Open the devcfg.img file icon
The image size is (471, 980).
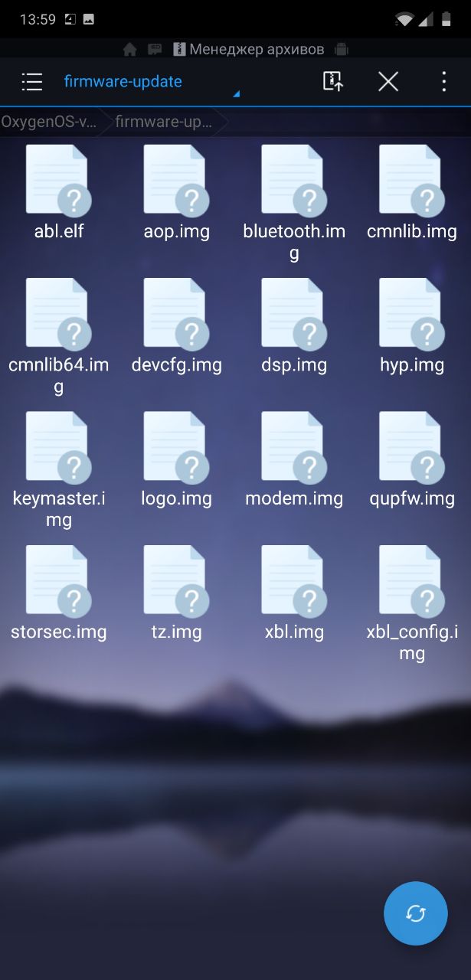176,313
